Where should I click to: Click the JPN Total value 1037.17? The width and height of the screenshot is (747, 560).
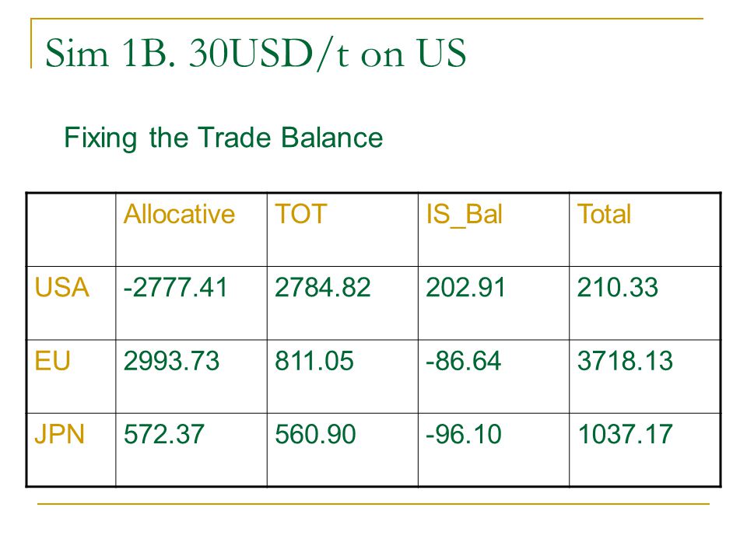coord(625,434)
